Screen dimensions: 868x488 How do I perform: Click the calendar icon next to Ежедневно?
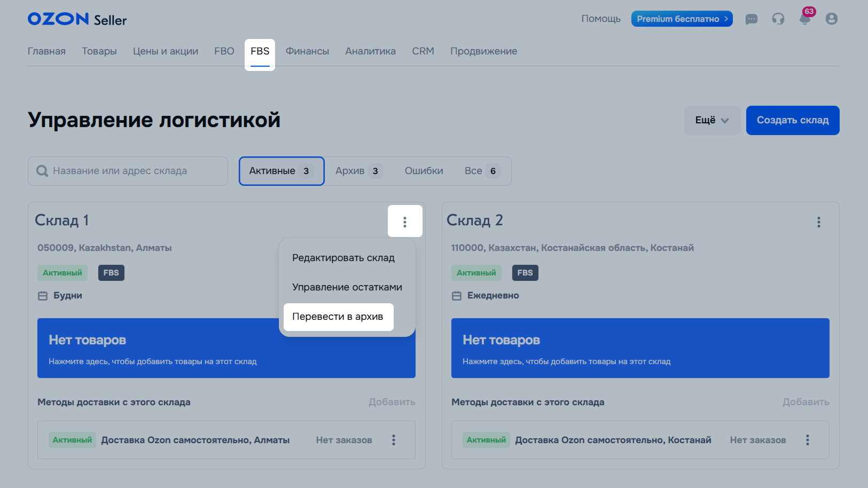coord(457,296)
